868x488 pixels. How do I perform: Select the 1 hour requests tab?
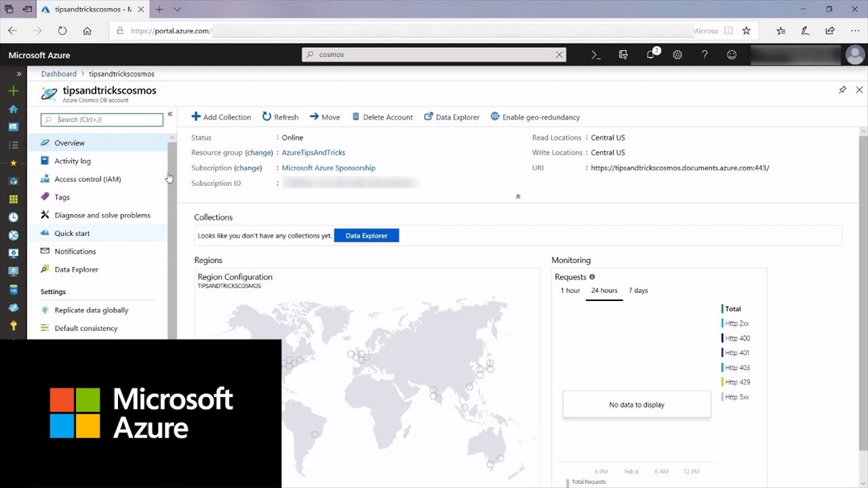tap(570, 290)
